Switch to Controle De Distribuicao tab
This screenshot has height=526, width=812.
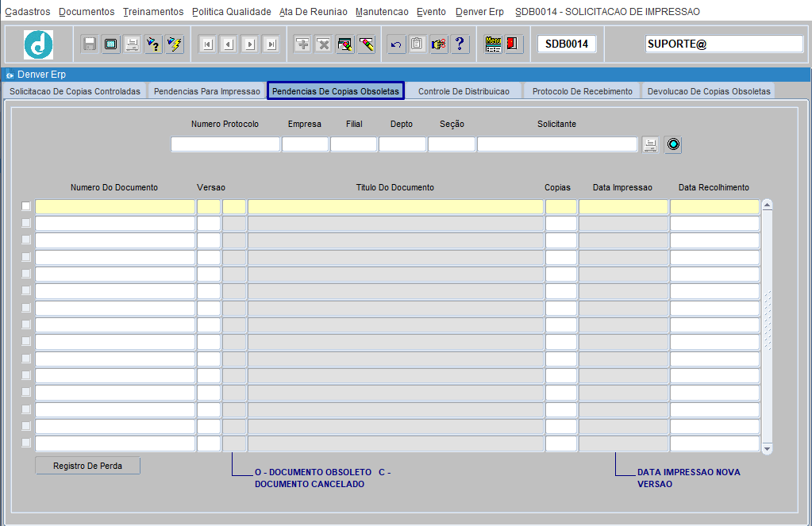[x=464, y=91]
